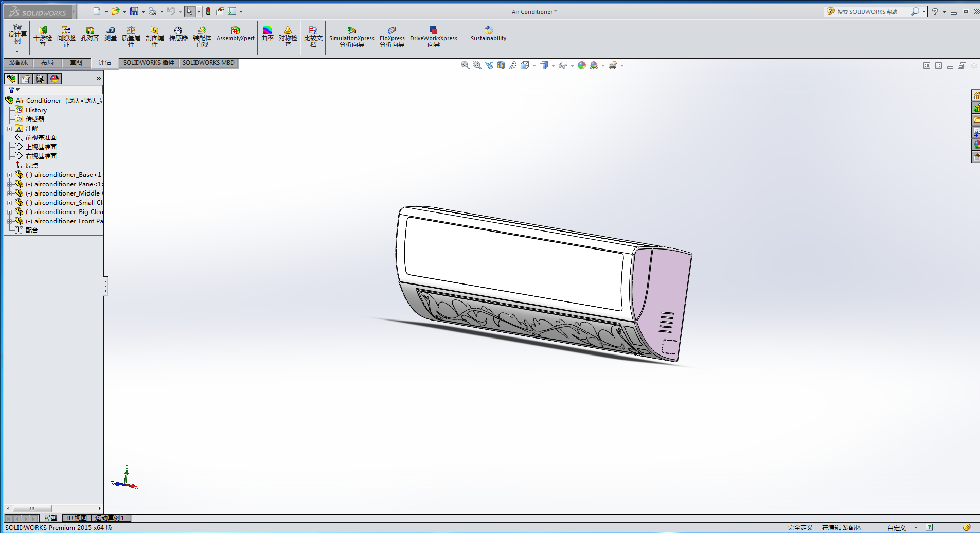Click the Sustainability icon
Viewport: 980px width, 533px height.
pos(488,34)
